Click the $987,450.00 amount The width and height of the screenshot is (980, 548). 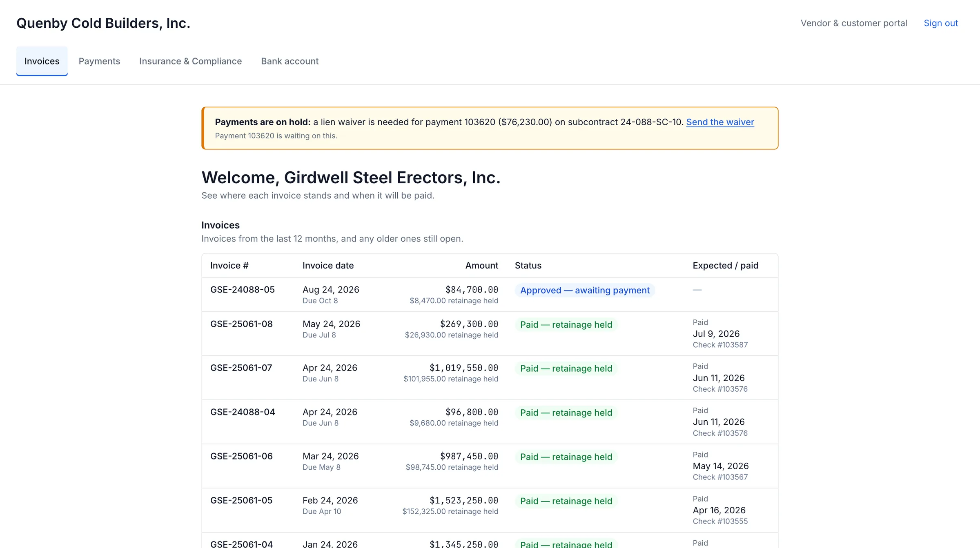point(469,456)
